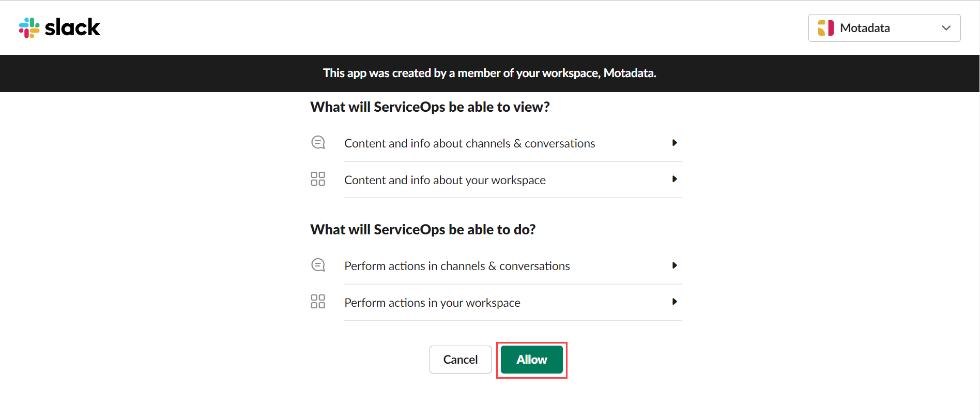This screenshot has width=980, height=417.
Task: Click the chevron next to Perform actions in workspace
Action: (x=675, y=301)
